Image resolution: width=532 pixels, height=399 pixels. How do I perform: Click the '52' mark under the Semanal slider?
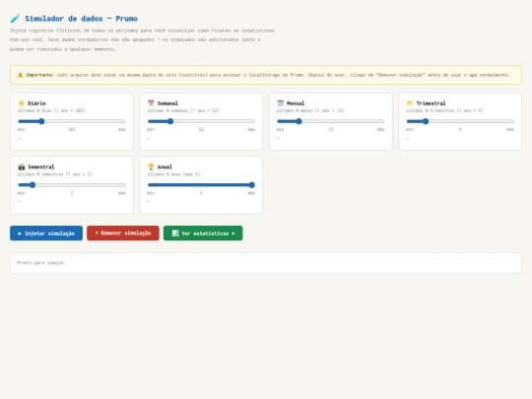201,129
